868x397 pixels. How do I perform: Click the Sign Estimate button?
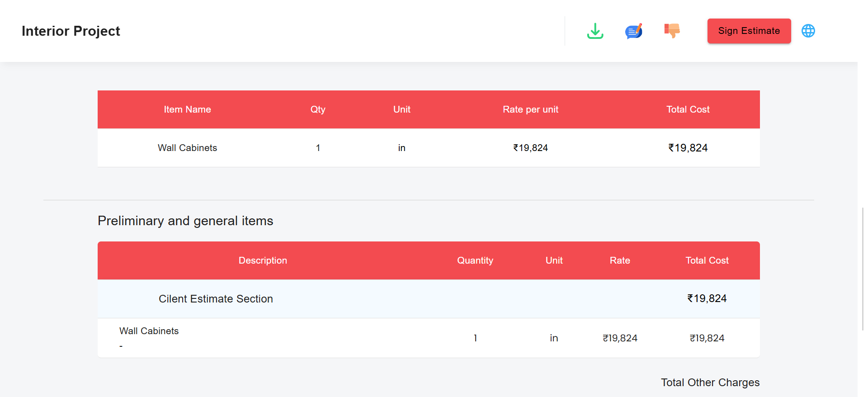[x=749, y=31]
